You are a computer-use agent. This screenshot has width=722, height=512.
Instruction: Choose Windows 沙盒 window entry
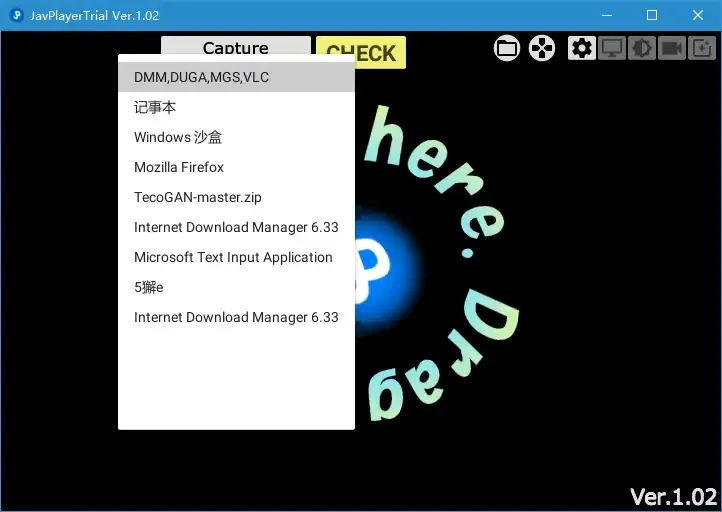236,137
